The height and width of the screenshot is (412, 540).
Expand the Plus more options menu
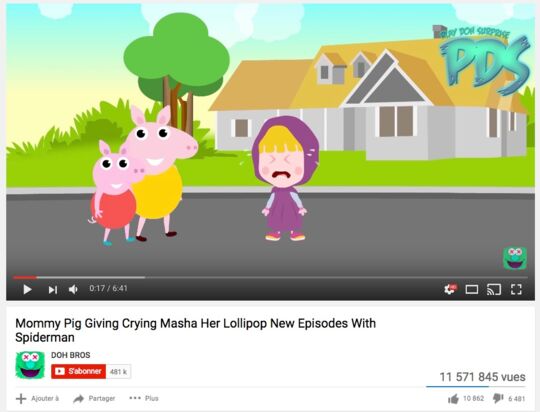(x=144, y=398)
